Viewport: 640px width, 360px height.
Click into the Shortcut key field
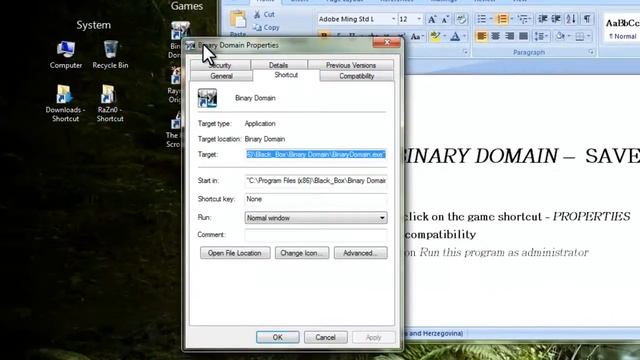[x=316, y=199]
